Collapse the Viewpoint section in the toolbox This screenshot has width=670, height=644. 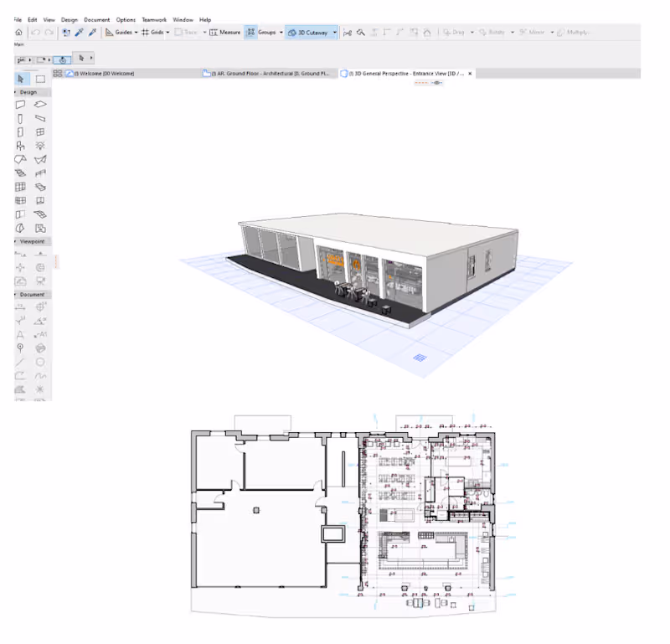click(x=14, y=241)
